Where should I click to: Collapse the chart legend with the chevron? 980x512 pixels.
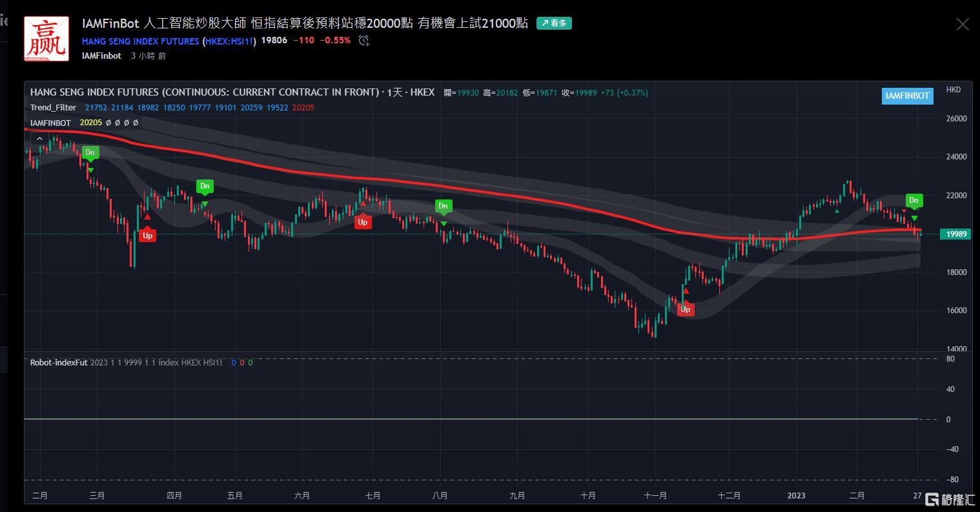(39, 138)
